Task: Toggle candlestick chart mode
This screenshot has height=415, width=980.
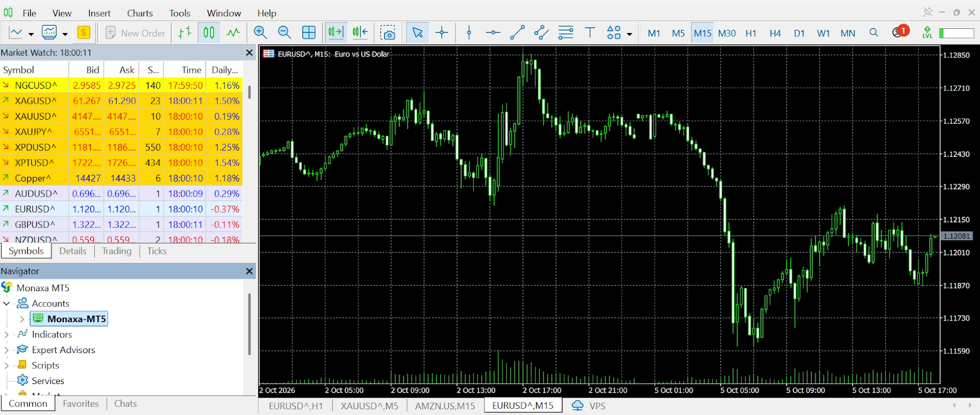Action: click(x=209, y=33)
